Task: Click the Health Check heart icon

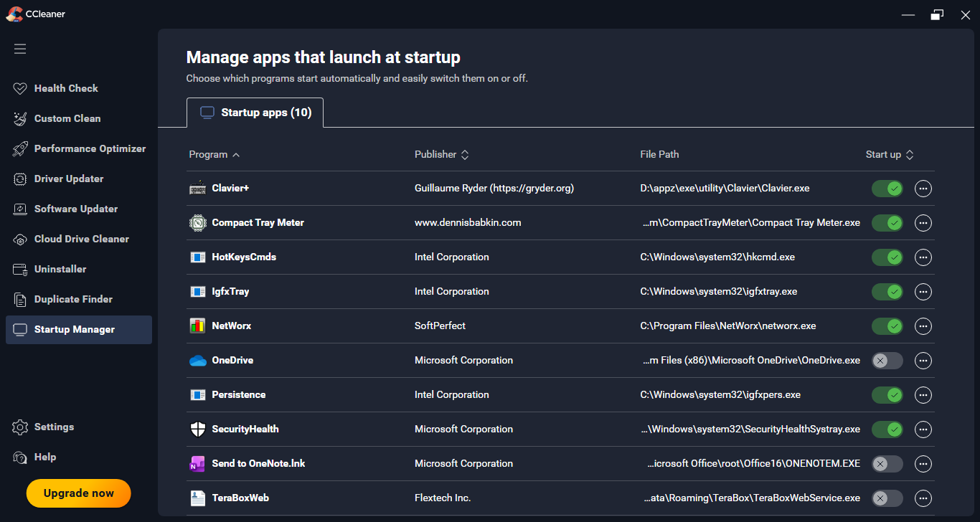Action: click(x=20, y=89)
